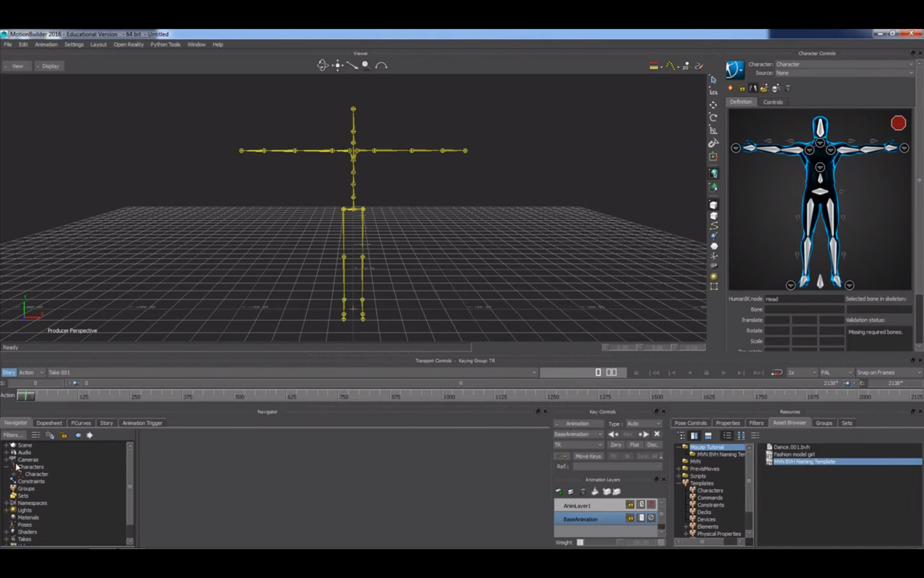Viewport: 924px width, 578px height.
Task: Click the stop button in Transport Controls
Action: 706,373
